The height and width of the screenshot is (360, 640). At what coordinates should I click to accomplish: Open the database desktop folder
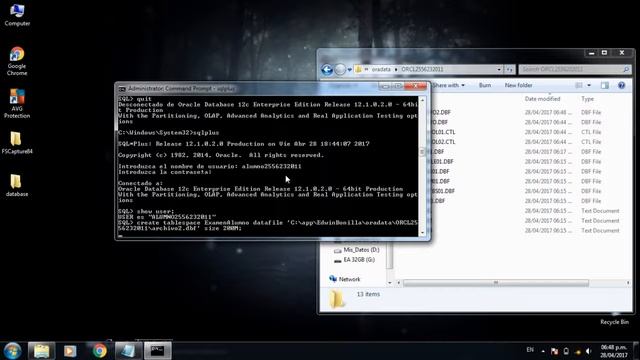point(17,185)
